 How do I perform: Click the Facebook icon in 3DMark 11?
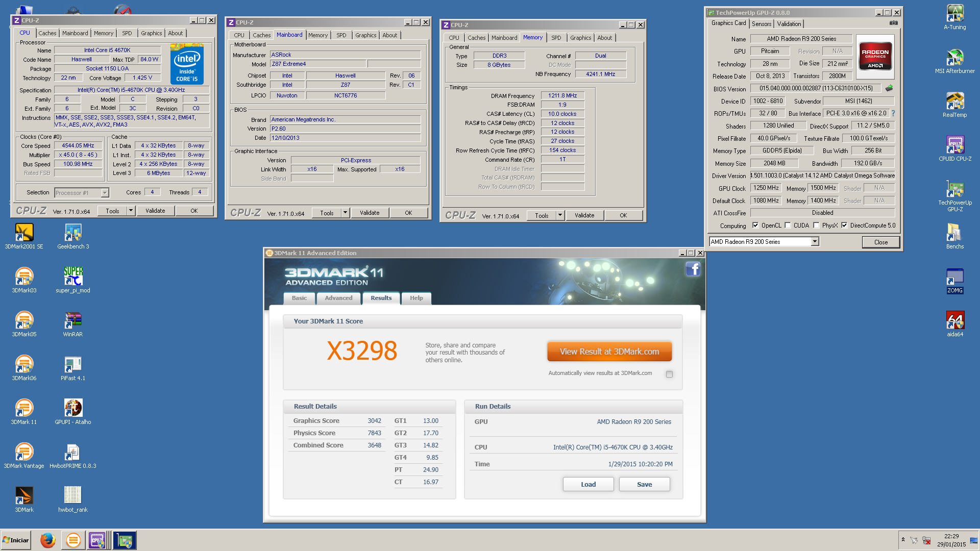pyautogui.click(x=693, y=269)
